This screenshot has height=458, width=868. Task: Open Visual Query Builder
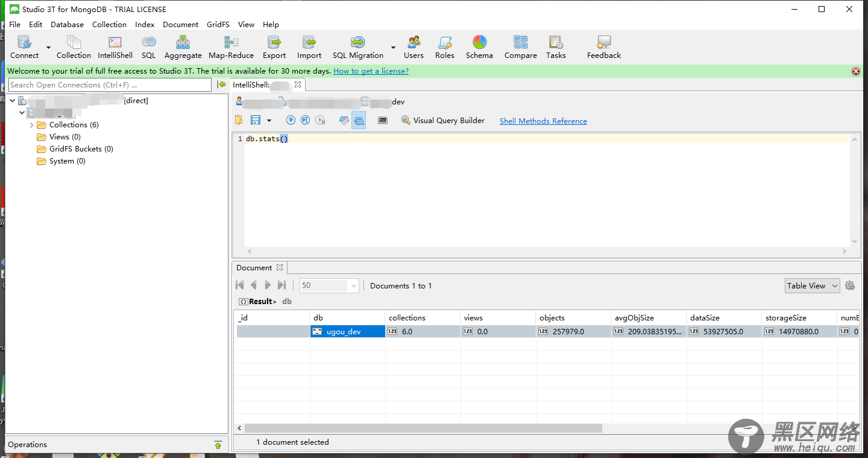443,120
